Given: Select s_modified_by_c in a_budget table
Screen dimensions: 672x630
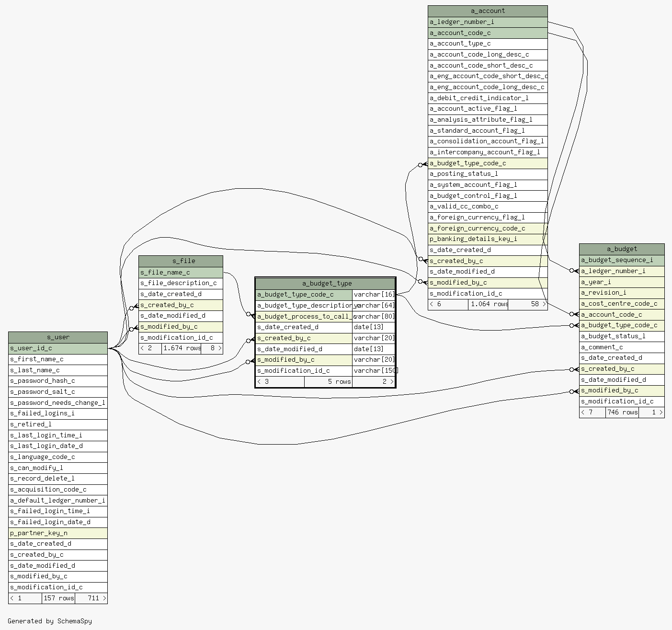Looking at the screenshot, I should (622, 390).
